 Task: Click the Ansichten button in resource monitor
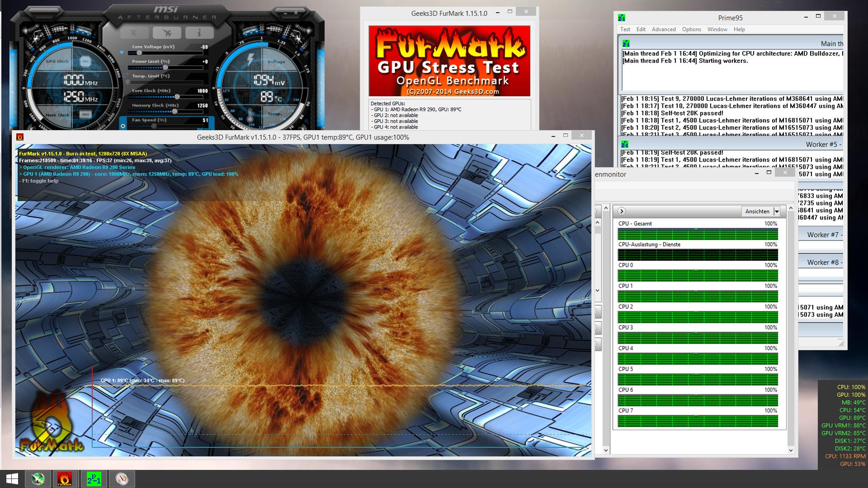(x=757, y=211)
